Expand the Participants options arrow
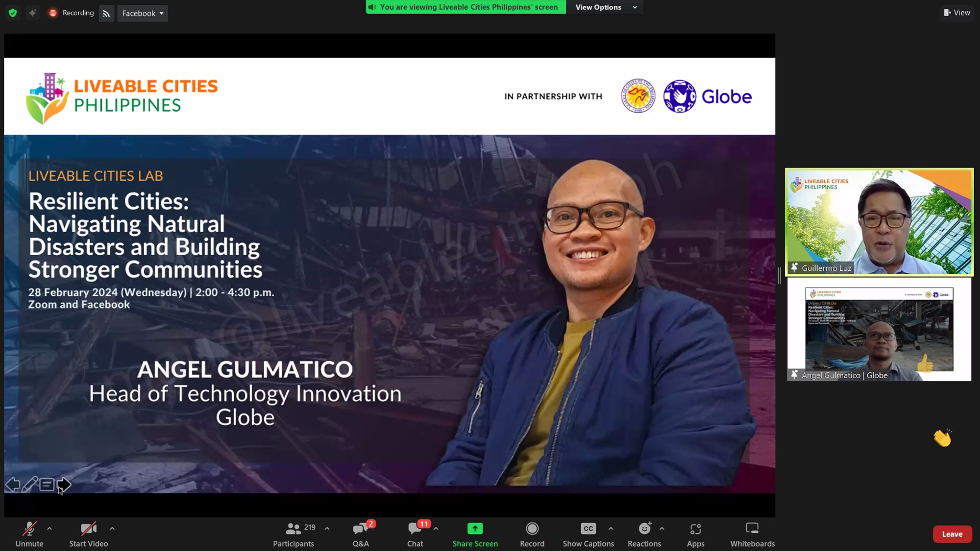The height and width of the screenshot is (551, 980). tap(327, 528)
